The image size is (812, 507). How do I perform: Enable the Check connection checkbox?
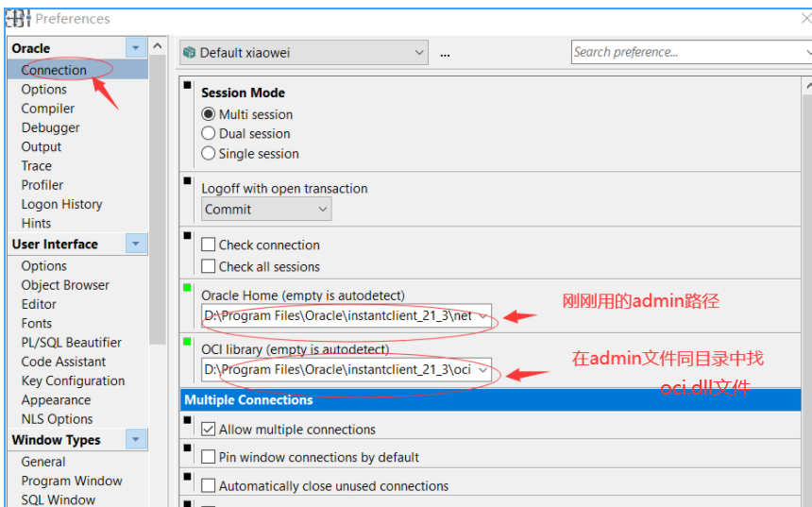[208, 245]
